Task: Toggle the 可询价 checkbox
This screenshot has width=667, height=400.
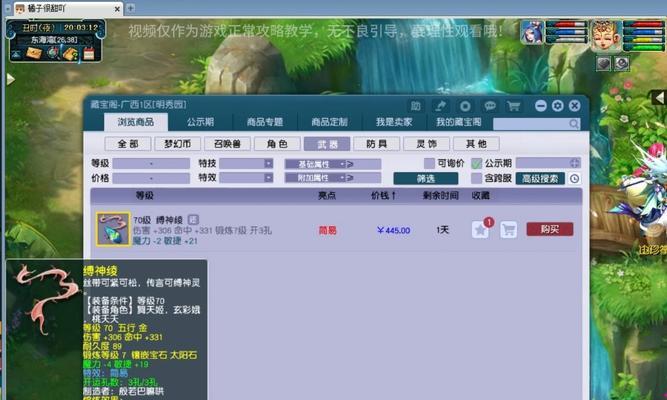Action: click(x=429, y=163)
